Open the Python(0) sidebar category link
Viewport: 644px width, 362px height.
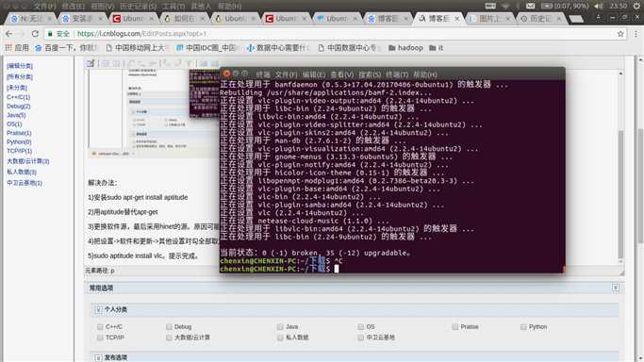point(19,142)
